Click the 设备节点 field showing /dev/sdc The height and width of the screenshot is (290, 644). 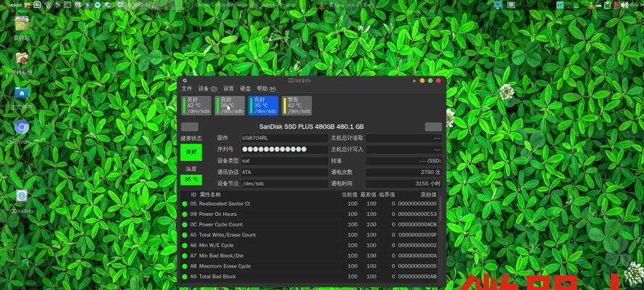coord(285,183)
